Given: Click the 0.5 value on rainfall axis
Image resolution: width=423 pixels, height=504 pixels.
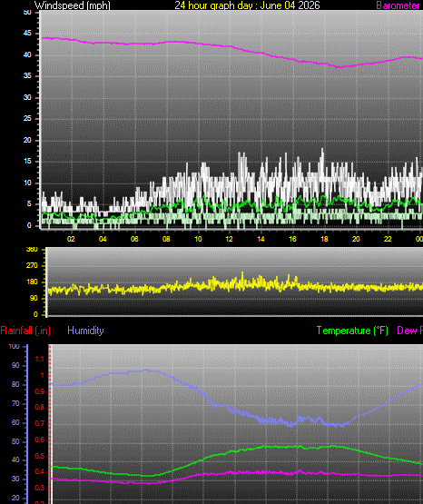Looking at the screenshot, I should tap(39, 457).
